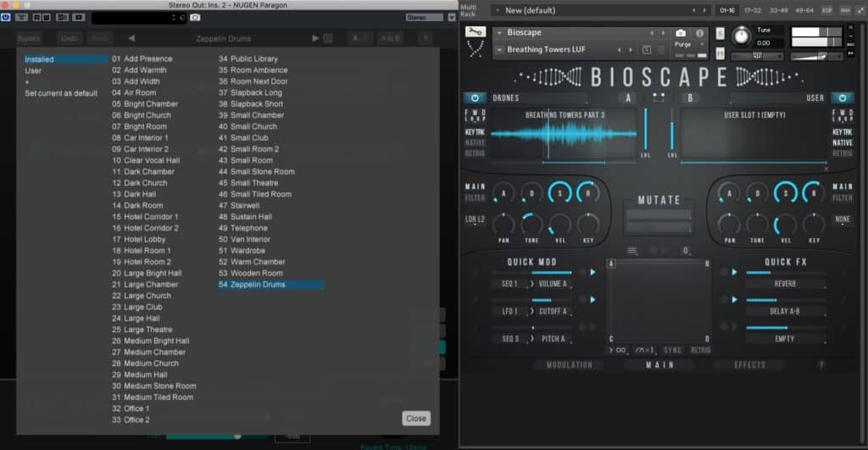Click the link icon between A and B
868x450 pixels.
click(658, 97)
